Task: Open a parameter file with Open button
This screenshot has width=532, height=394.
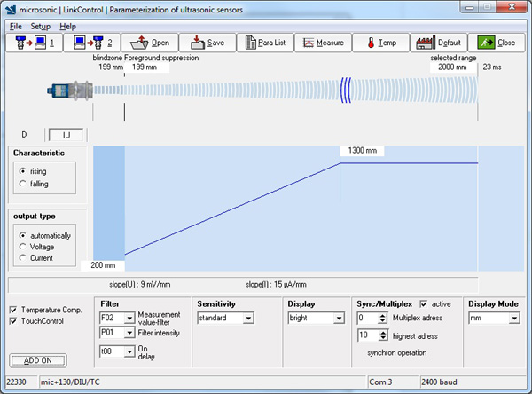Action: click(x=149, y=42)
